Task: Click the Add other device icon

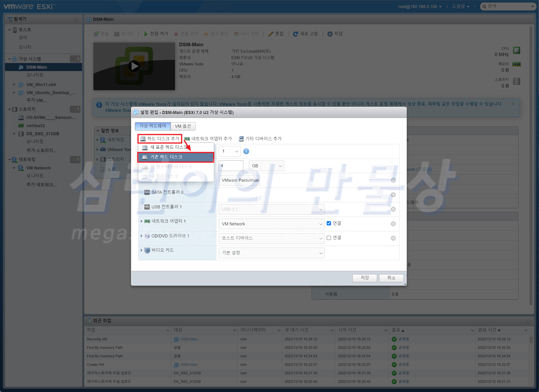Action: 241,139
